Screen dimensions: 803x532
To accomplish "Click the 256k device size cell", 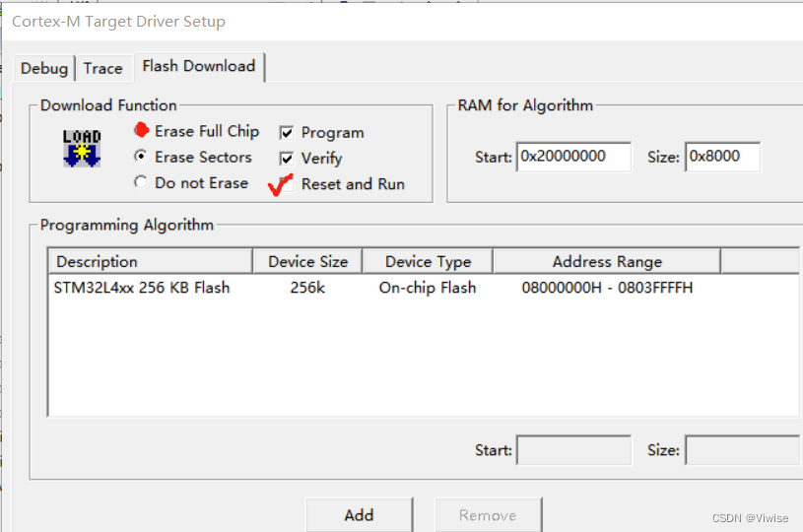I will tap(307, 288).
